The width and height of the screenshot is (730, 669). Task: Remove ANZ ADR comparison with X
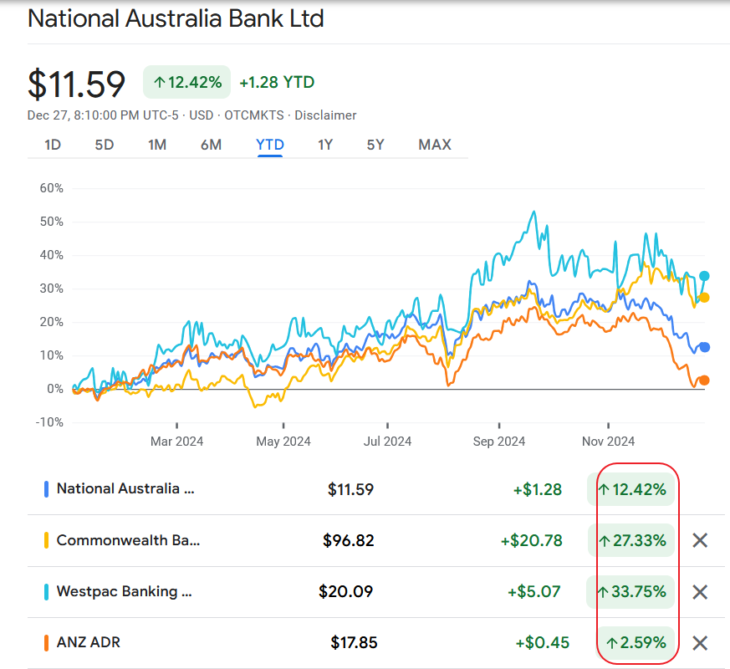click(700, 643)
